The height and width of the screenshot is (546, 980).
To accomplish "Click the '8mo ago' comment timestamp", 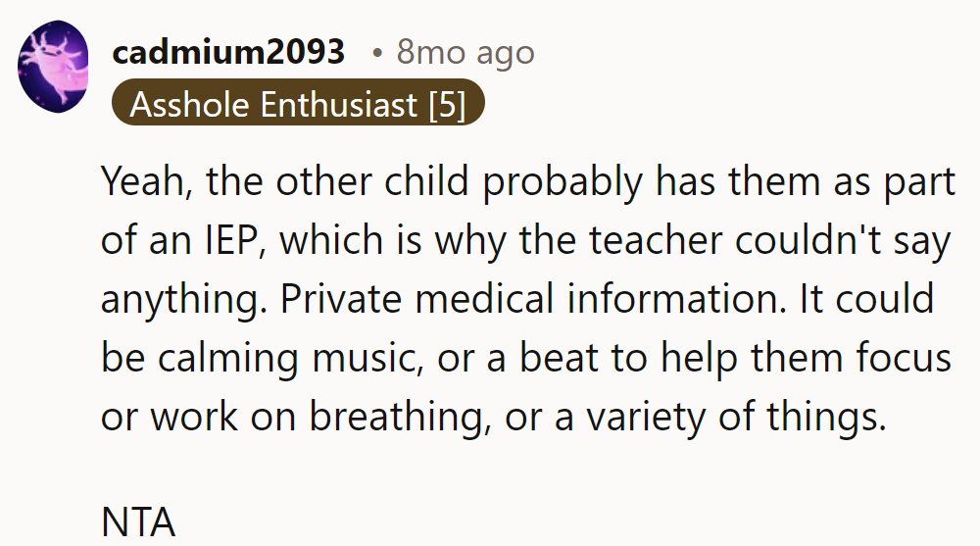I will point(465,52).
